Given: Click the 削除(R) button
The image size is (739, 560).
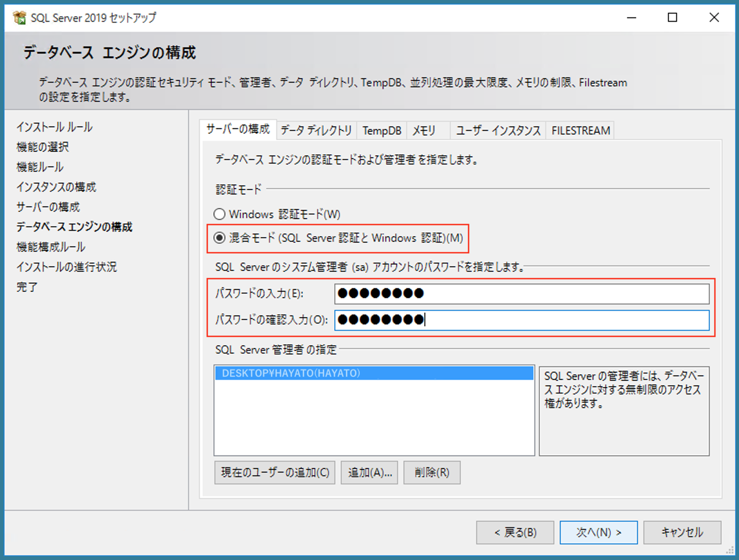Looking at the screenshot, I should [432, 473].
